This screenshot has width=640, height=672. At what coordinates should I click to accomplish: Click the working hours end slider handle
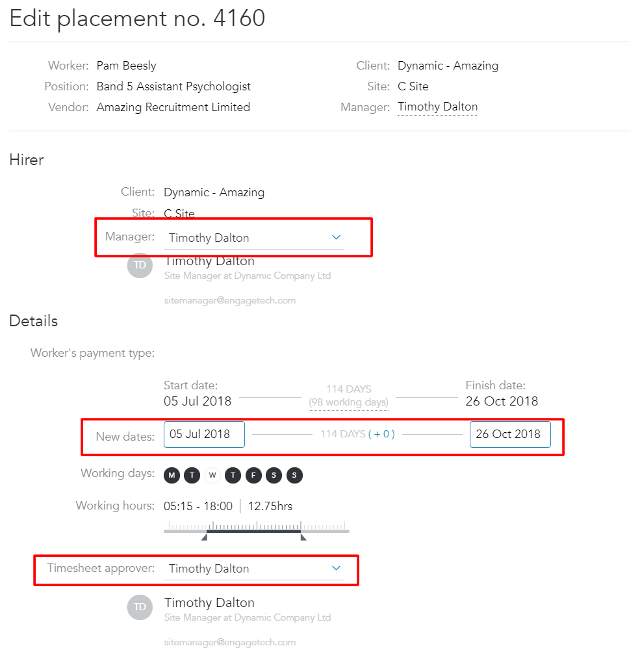303,537
